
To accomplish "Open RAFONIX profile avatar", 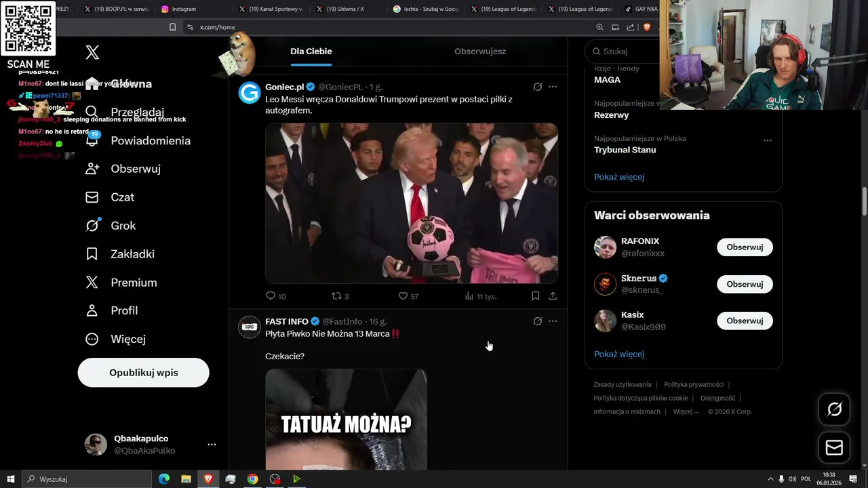I will pos(606,247).
